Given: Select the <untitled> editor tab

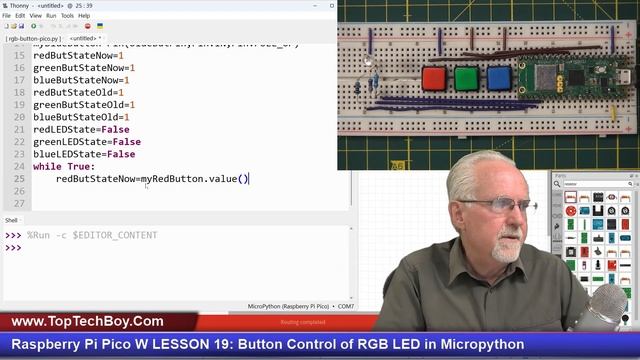Looking at the screenshot, I should coord(85,38).
